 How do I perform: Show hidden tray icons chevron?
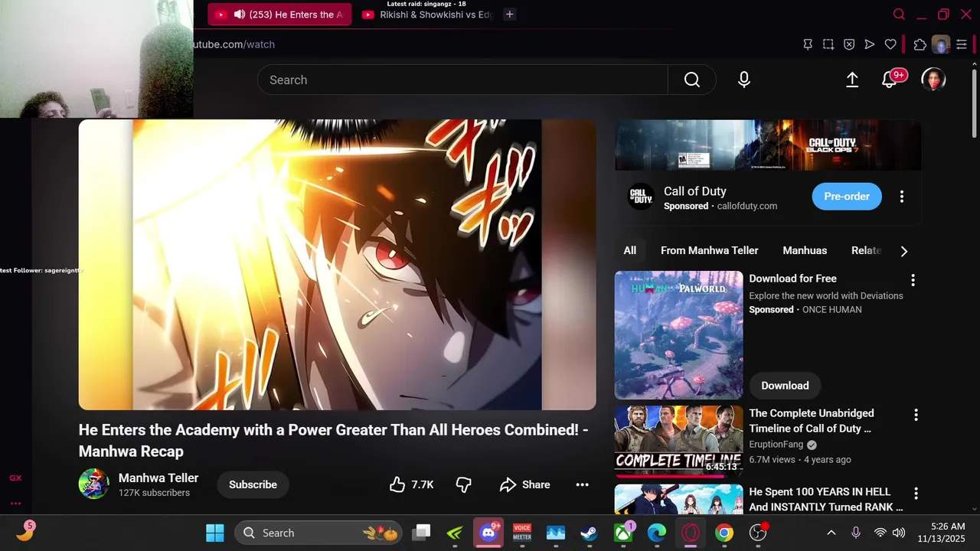tap(831, 533)
